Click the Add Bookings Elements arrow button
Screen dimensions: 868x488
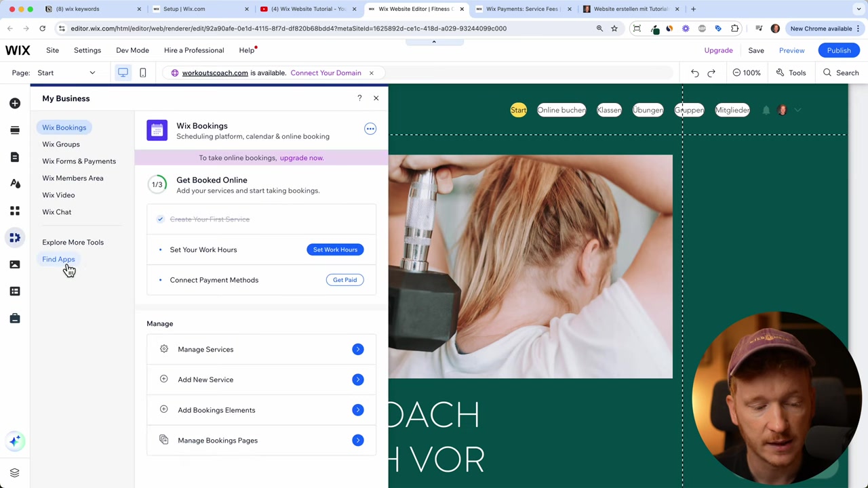click(x=358, y=410)
